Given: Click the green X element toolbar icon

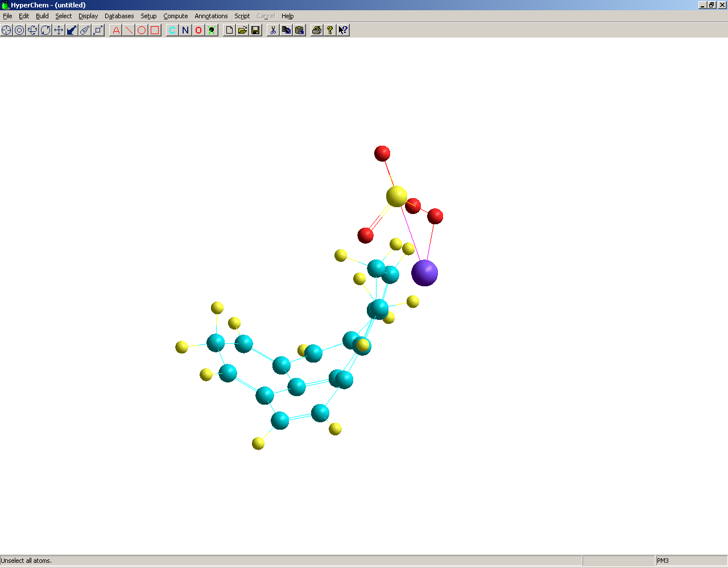Looking at the screenshot, I should coord(212,30).
